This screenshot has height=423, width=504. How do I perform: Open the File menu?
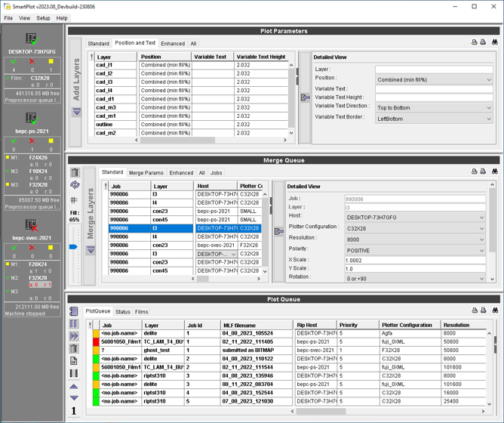(8, 18)
